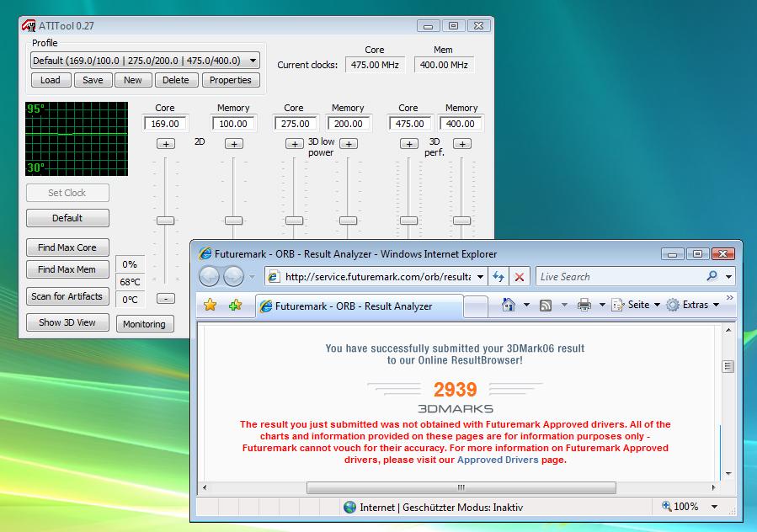Click the red Stop loading icon

[x=520, y=277]
